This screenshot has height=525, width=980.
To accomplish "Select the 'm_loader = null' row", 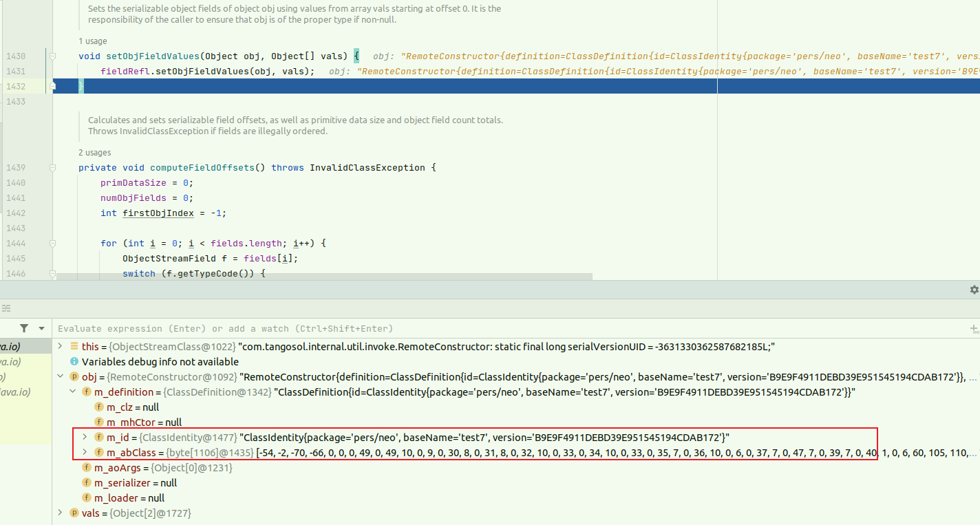I will (516, 497).
